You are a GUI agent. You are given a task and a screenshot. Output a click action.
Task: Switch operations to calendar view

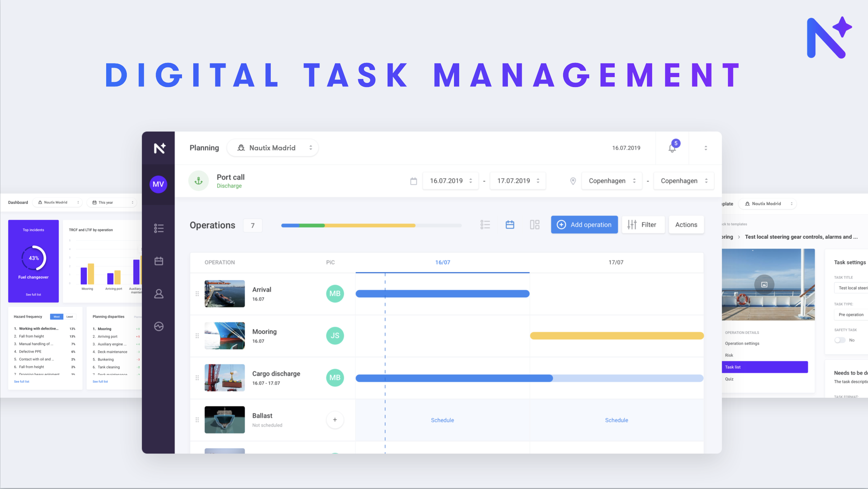tap(510, 225)
